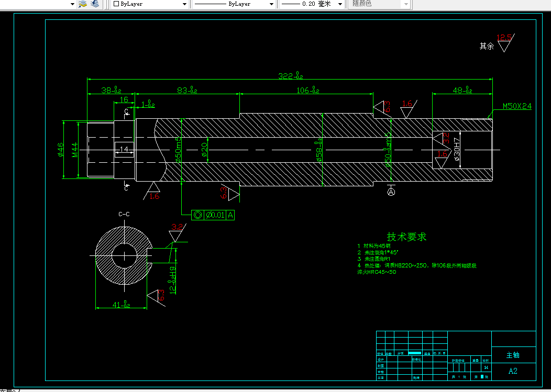Select the 322 overall length dimension
The image size is (551, 392).
click(291, 75)
